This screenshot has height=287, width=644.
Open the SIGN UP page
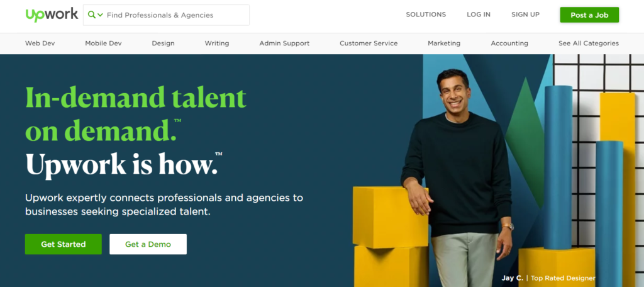(525, 14)
